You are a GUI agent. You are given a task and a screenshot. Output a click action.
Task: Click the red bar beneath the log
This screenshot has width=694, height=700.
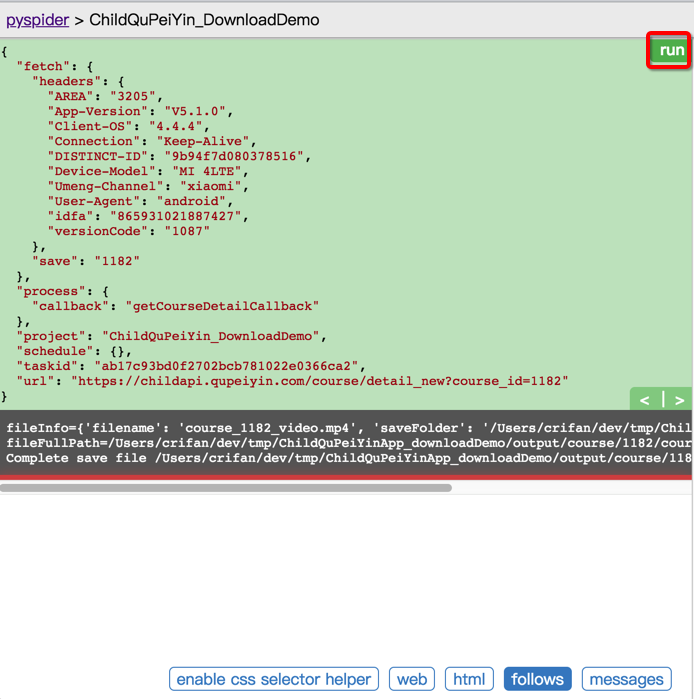point(346,478)
